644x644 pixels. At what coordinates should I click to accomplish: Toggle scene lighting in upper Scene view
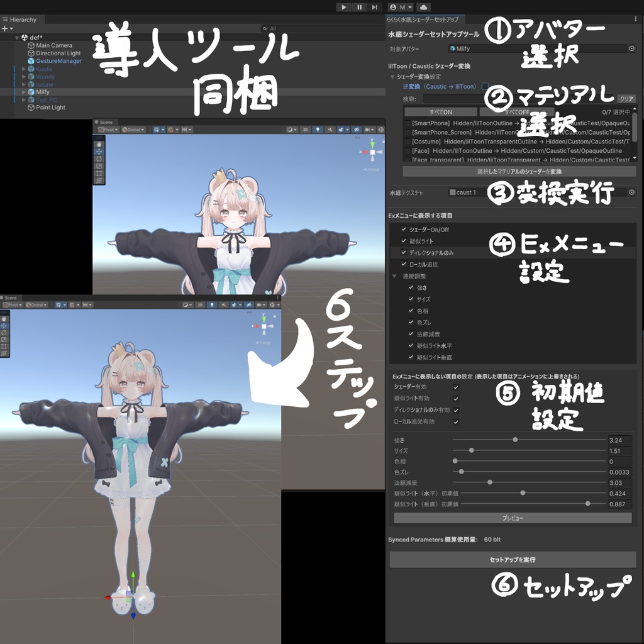click(x=318, y=130)
